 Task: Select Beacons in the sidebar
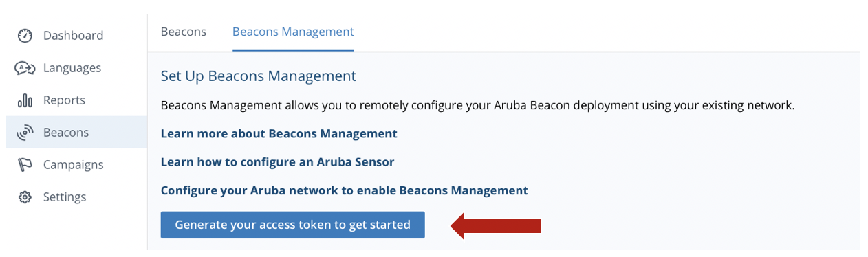pyautogui.click(x=76, y=132)
